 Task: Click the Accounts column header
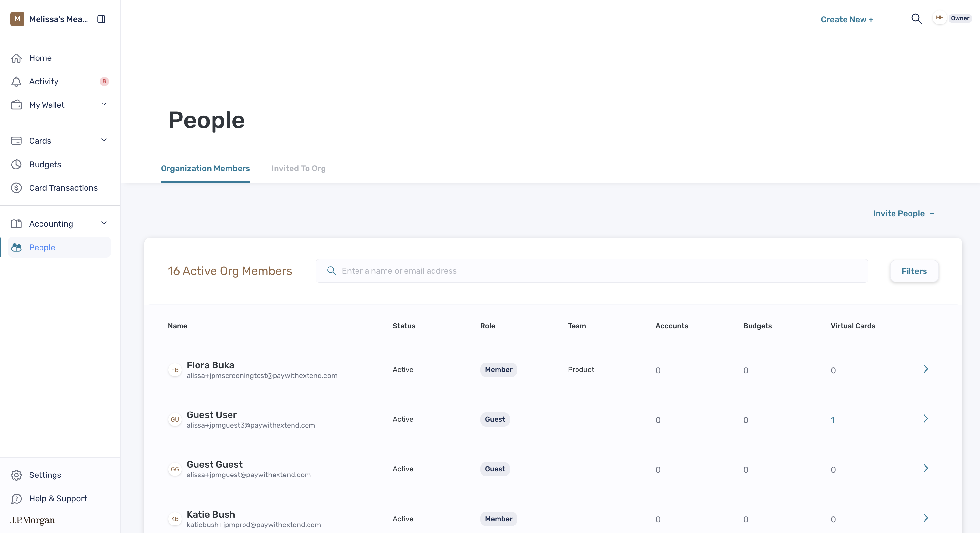[x=672, y=326]
